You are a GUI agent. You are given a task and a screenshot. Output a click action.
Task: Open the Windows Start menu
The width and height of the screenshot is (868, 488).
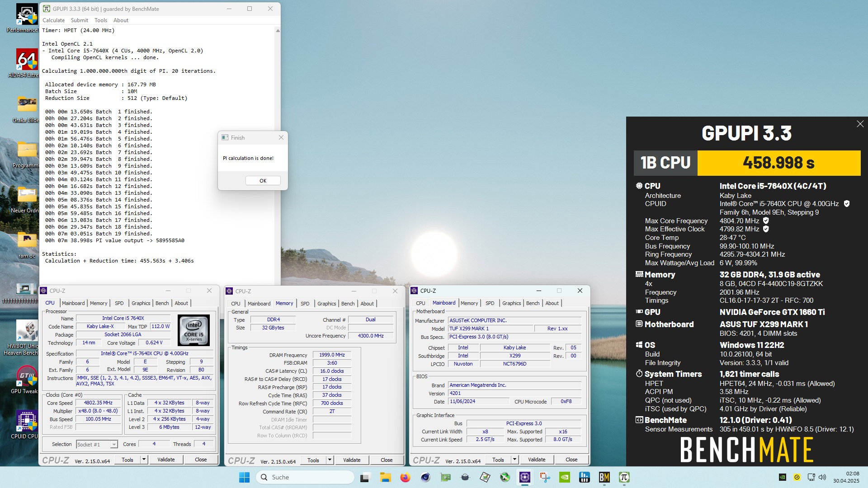tap(244, 477)
